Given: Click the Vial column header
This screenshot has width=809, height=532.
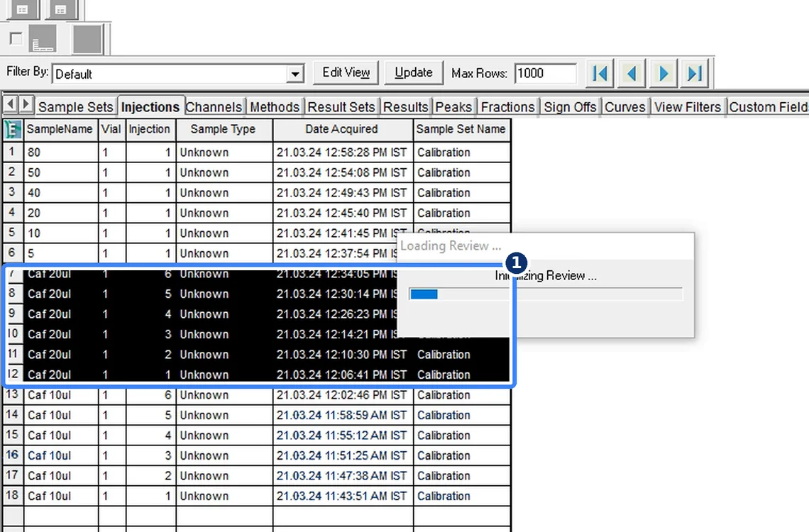Looking at the screenshot, I should [x=111, y=129].
